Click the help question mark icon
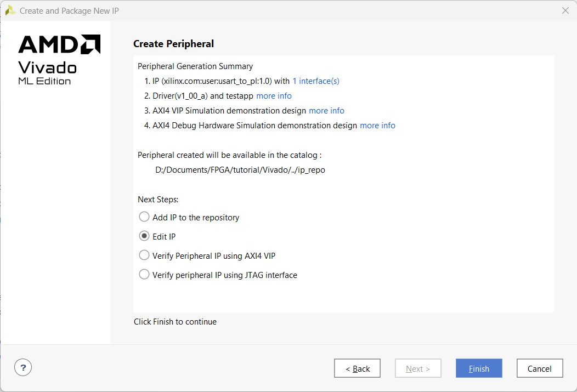 tap(23, 367)
